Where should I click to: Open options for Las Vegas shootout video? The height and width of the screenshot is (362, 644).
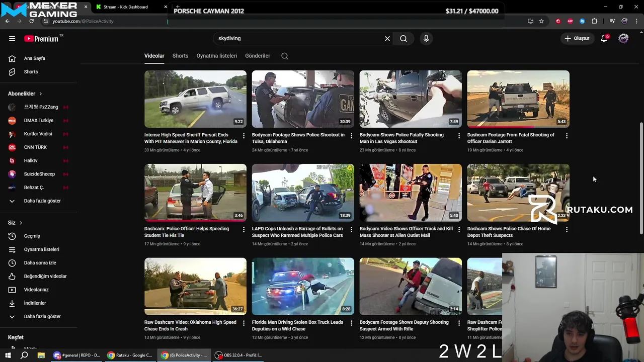coord(459,136)
